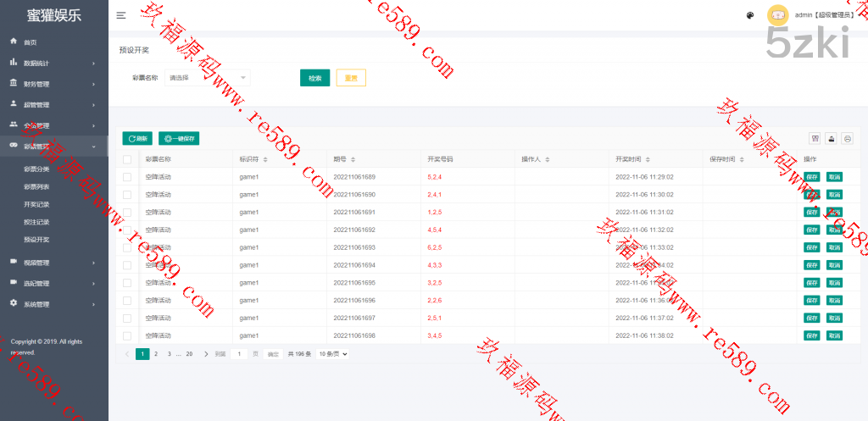Toggle the select-all checkbox in table header
Viewport: 868px width, 421px height.
tap(127, 159)
